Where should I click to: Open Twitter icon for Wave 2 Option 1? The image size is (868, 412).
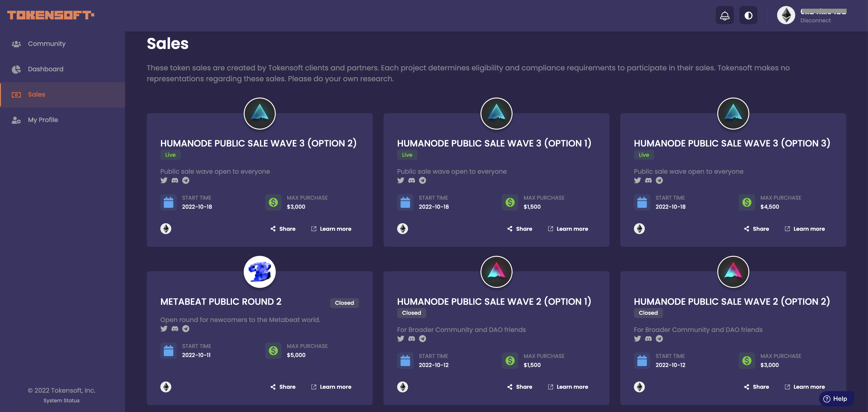pyautogui.click(x=401, y=339)
